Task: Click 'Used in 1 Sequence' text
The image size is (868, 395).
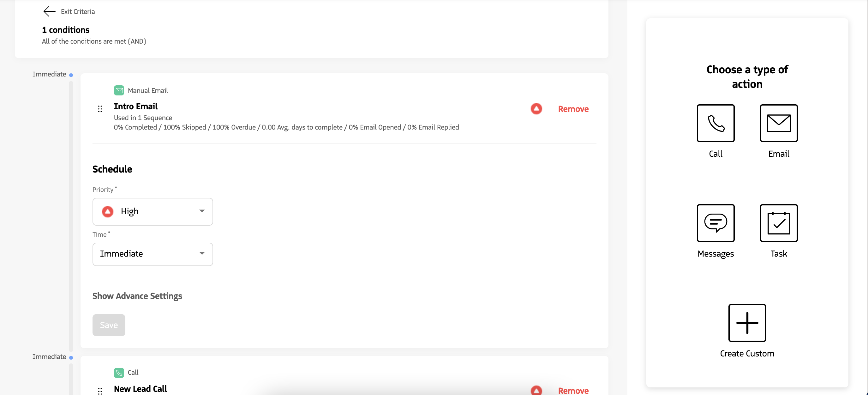Action: tap(143, 118)
